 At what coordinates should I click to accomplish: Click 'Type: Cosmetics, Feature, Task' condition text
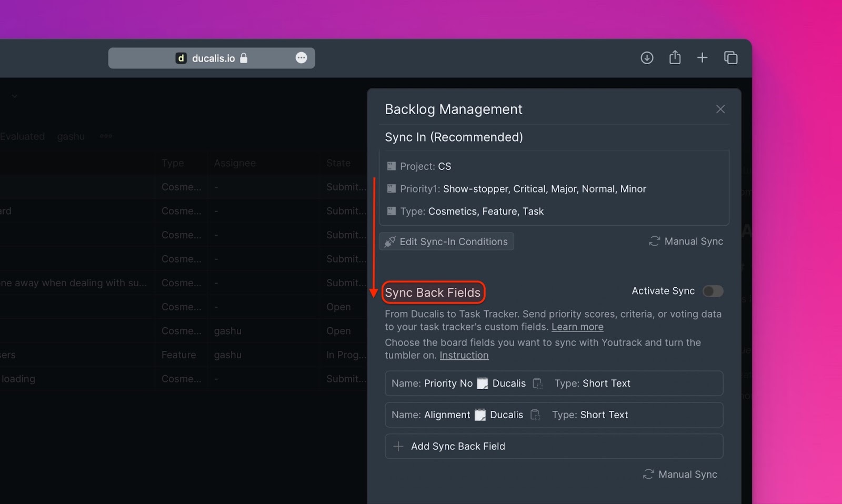pos(472,211)
